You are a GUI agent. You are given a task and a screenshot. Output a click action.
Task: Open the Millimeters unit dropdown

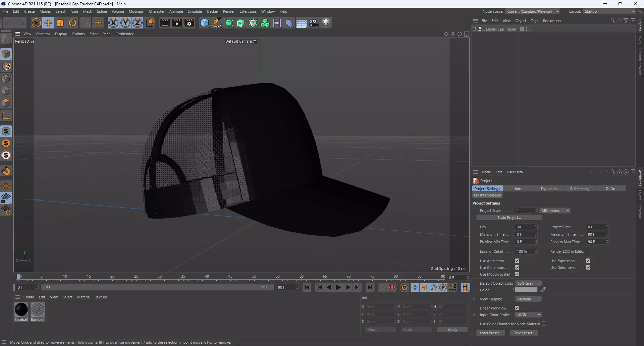(555, 211)
